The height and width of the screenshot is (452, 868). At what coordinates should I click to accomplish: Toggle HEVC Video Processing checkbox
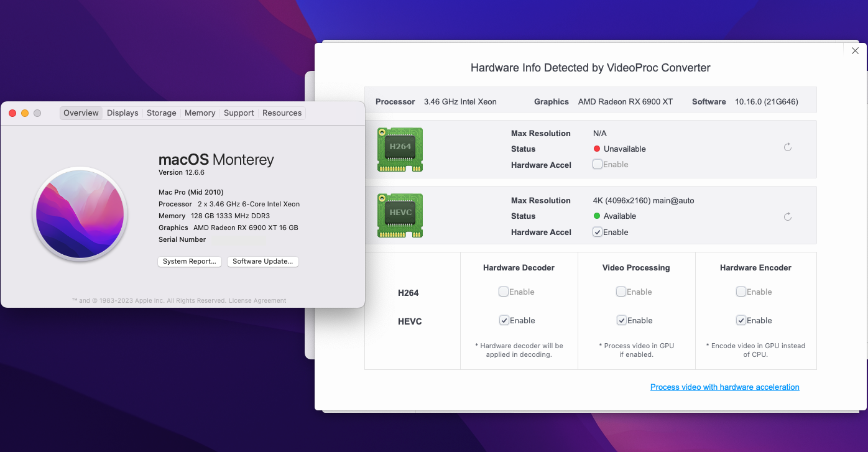pyautogui.click(x=621, y=320)
